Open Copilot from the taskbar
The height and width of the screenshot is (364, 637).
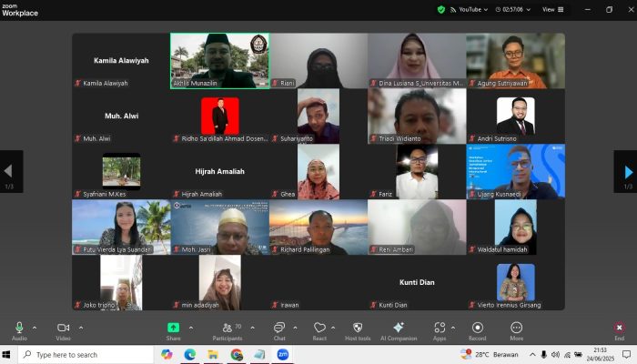(x=167, y=355)
